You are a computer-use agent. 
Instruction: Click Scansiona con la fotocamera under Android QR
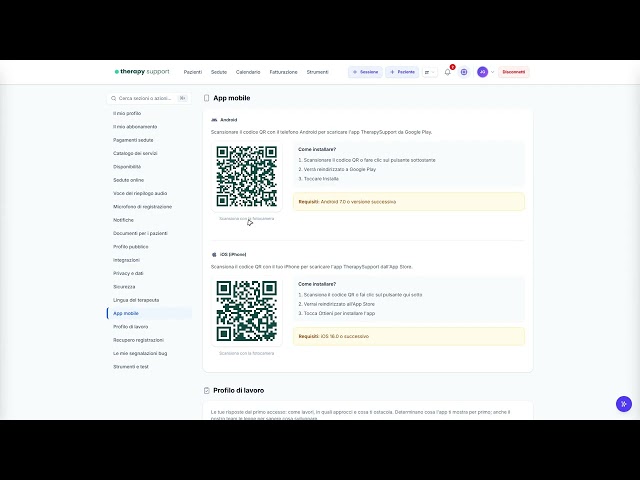coord(247,219)
